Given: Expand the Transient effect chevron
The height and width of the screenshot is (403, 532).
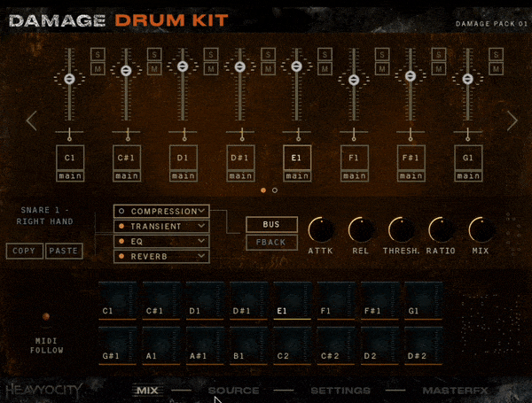Looking at the screenshot, I should pos(201,226).
